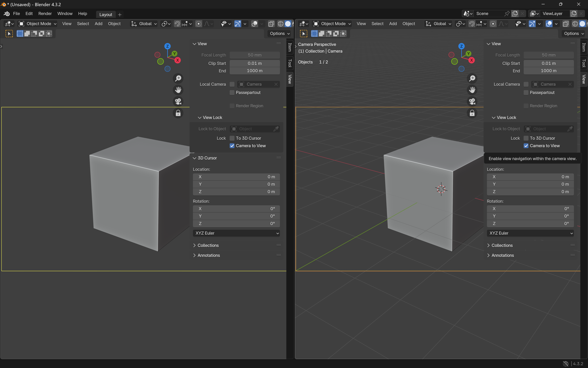Click cursor Location X field in left panel
Viewport: 588px width, 368px height.
pyautogui.click(x=236, y=177)
